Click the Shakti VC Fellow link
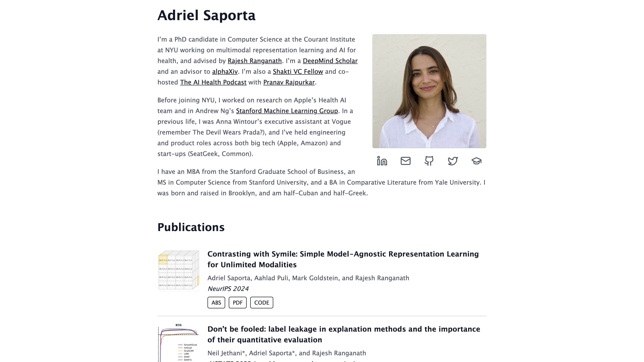Screen dimensions: 644x362 tap(298, 72)
